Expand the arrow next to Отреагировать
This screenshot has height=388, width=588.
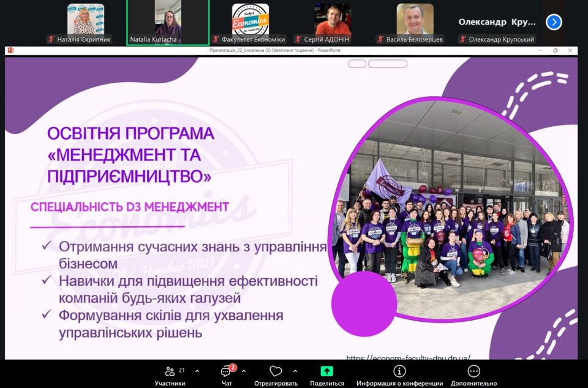pyautogui.click(x=295, y=371)
